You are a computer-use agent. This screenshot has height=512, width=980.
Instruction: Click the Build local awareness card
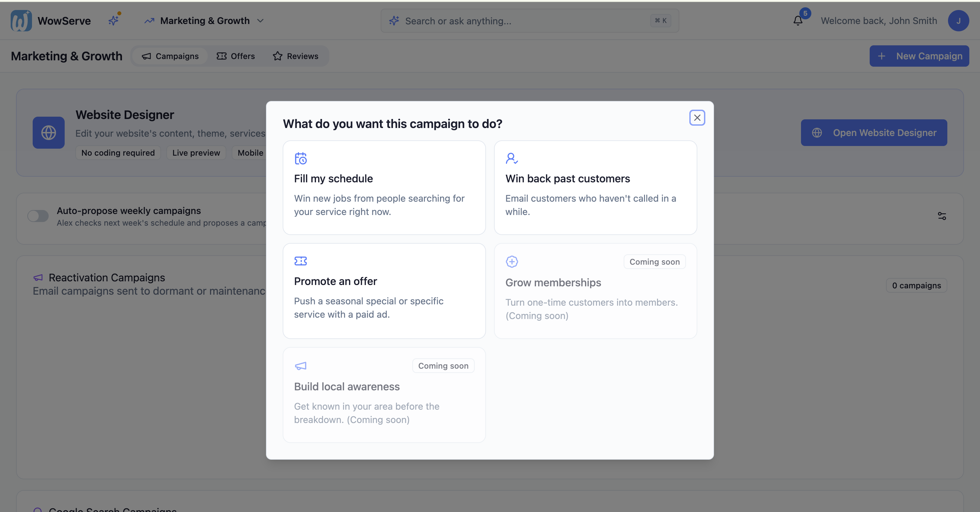pos(384,395)
